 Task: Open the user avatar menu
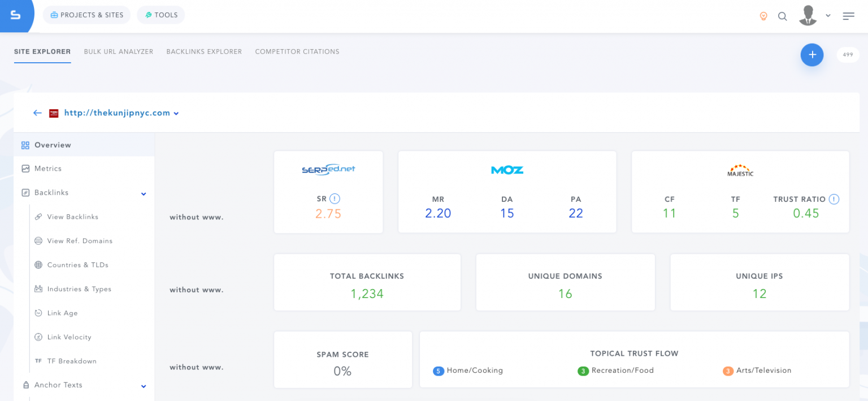[808, 15]
